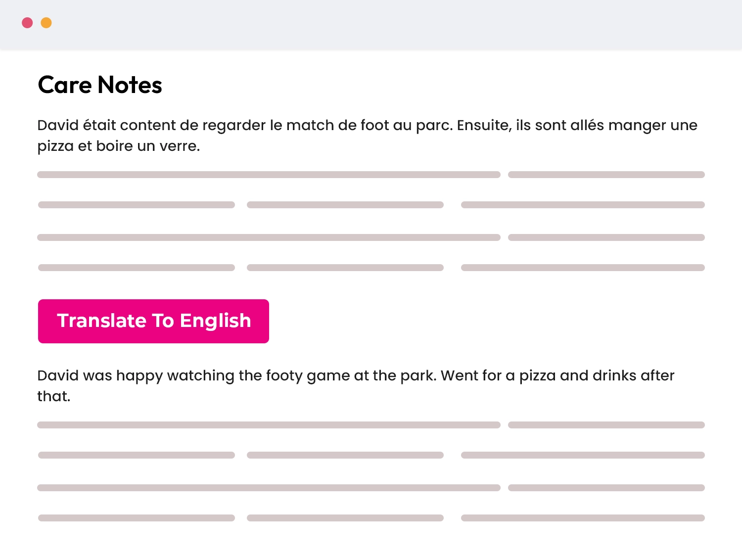The width and height of the screenshot is (742, 560).
Task: Click the center placeholder in bottom row
Action: click(345, 517)
